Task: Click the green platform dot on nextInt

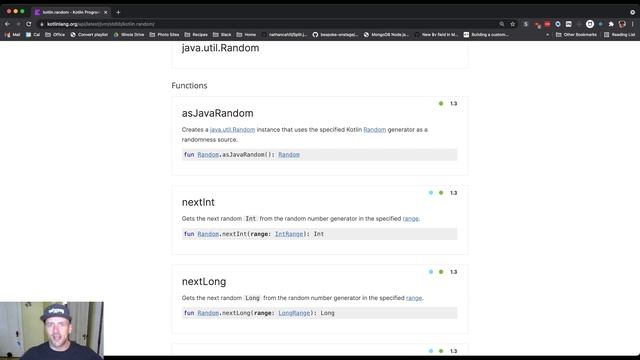Action: pos(441,193)
